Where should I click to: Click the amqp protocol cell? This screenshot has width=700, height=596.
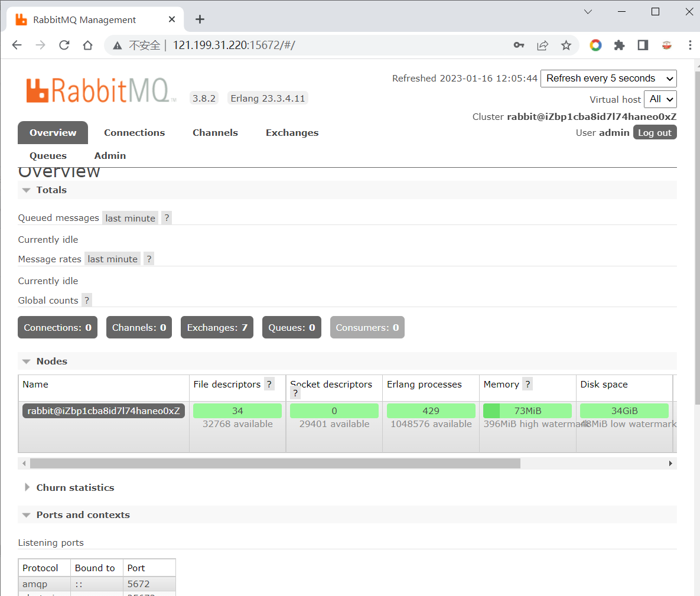pos(44,584)
